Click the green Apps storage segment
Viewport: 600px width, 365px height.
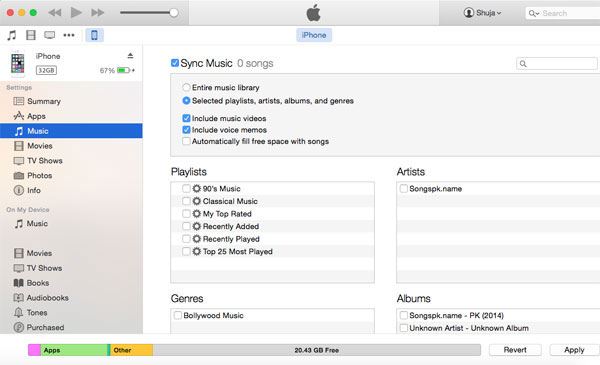click(74, 350)
